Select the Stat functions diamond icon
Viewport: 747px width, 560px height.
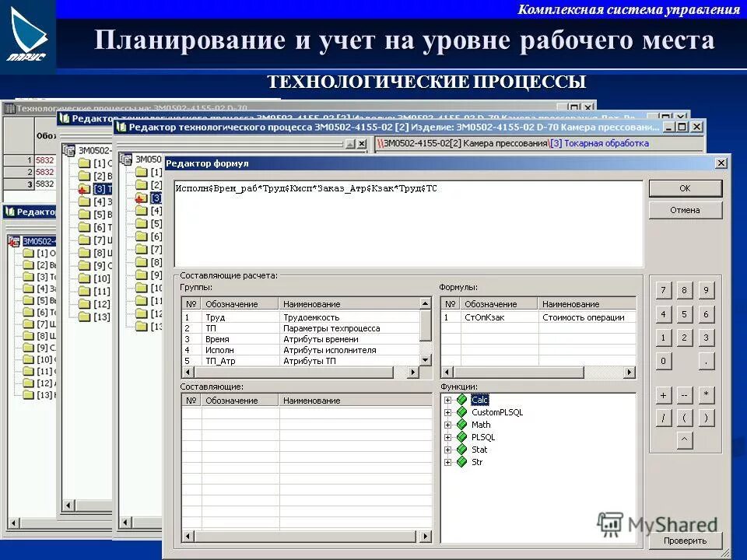(461, 449)
